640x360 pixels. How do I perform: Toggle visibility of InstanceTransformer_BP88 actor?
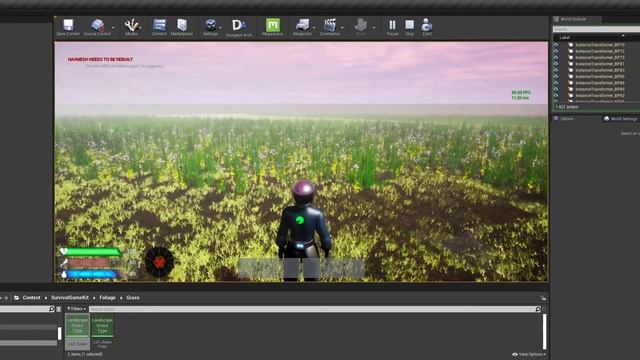click(556, 83)
